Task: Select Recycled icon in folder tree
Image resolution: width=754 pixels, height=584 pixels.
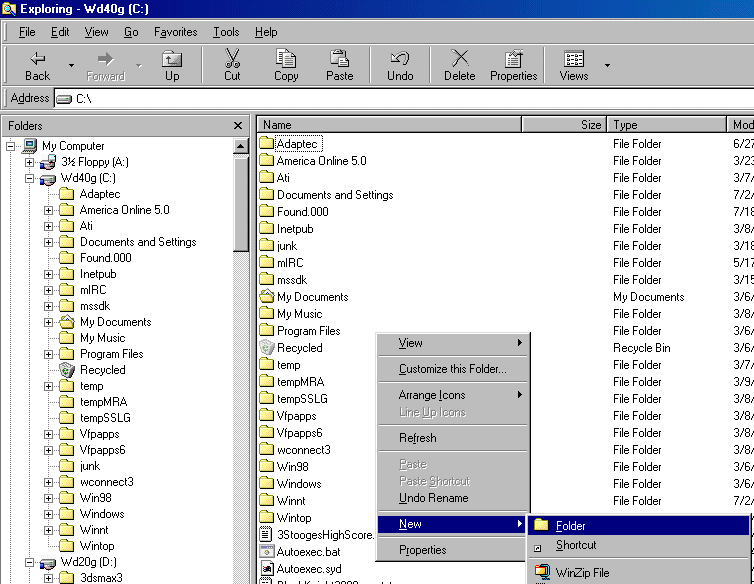Action: [x=67, y=370]
